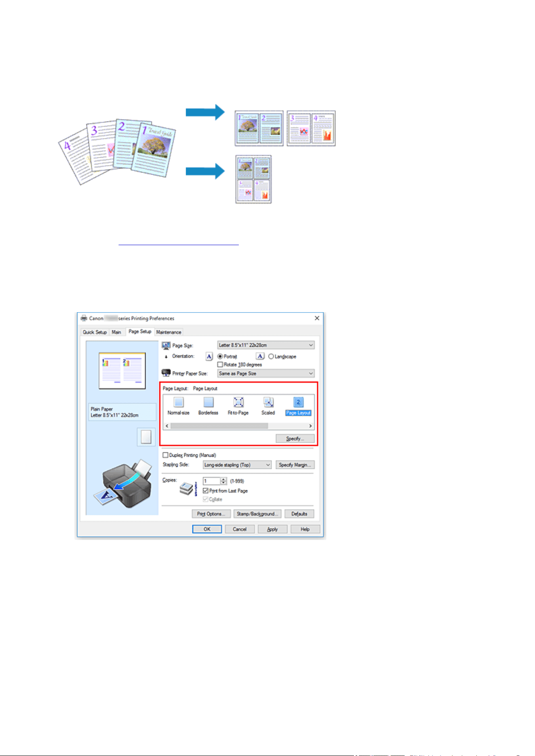The image size is (535, 756).
Task: Click the Copies spinner arrows
Action: [223, 481]
